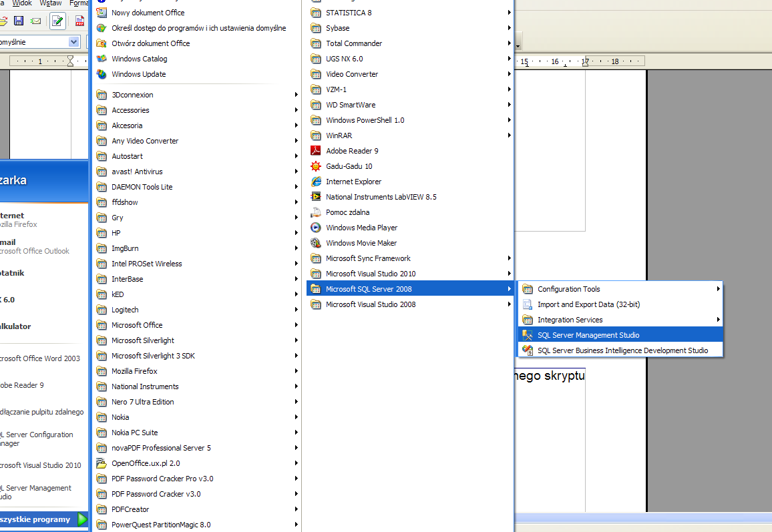Click the avast! Antivirus folder icon
Image resolution: width=772 pixels, height=532 pixels.
[102, 172]
